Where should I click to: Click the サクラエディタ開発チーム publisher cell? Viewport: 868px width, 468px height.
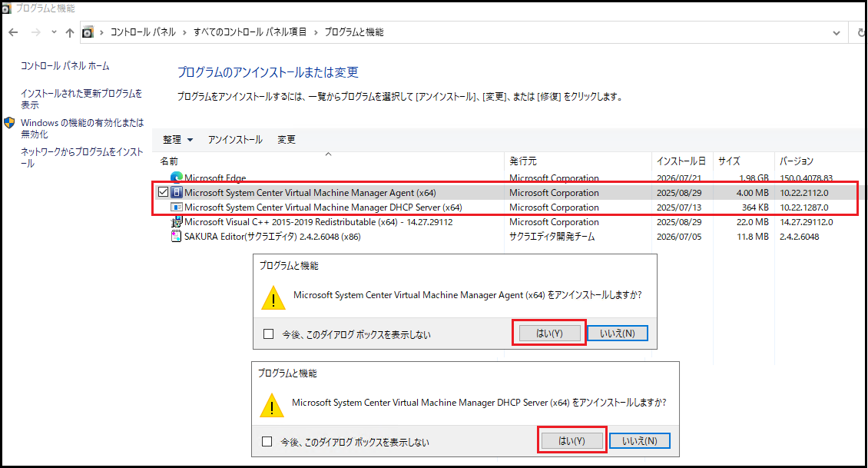pos(552,237)
